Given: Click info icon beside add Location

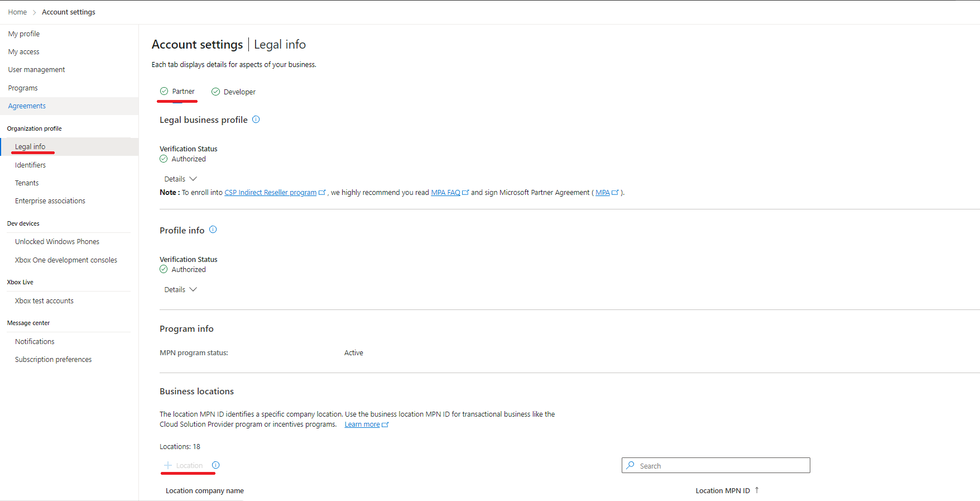Looking at the screenshot, I should click(x=216, y=465).
